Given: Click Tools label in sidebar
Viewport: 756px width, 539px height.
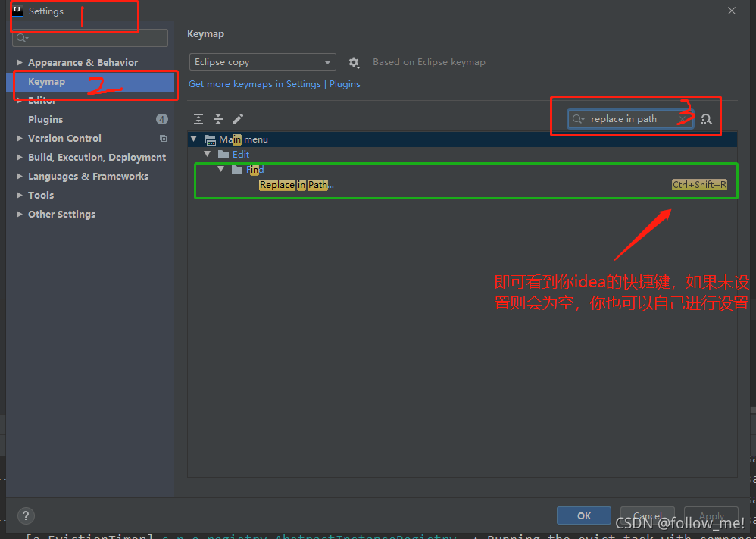Looking at the screenshot, I should (41, 195).
